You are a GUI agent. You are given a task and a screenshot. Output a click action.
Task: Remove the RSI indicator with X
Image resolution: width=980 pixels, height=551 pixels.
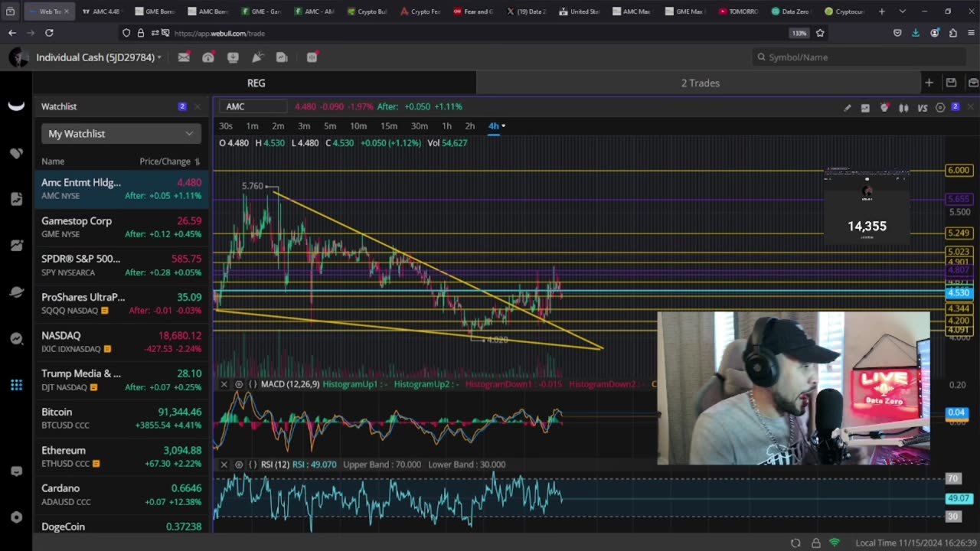tap(224, 465)
